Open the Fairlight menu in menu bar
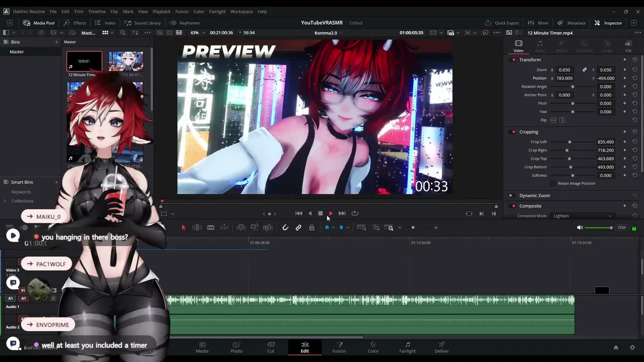644x362 pixels. [217, 11]
